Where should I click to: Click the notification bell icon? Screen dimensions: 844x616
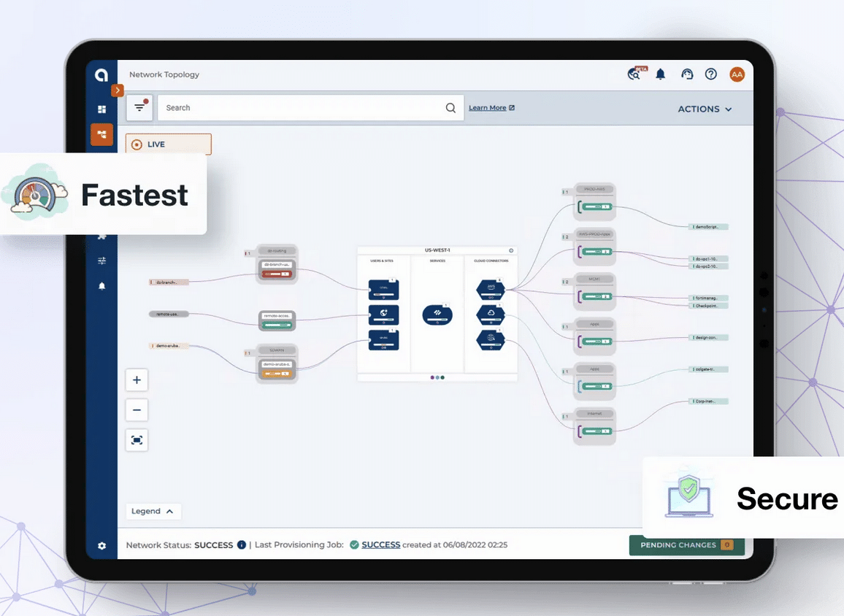tap(660, 74)
